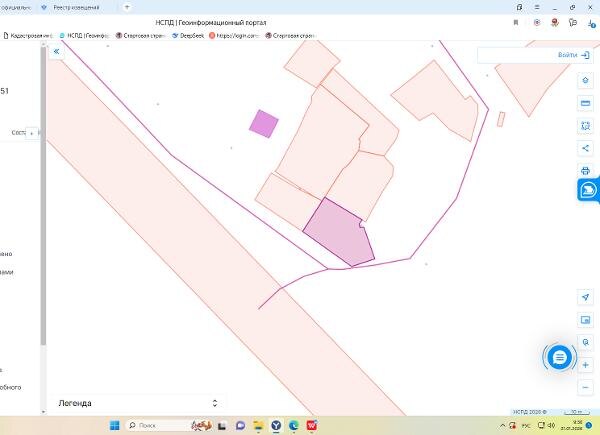Open the НСПД Геоинфо bookmark
This screenshot has height=435, width=600.
coord(85,36)
